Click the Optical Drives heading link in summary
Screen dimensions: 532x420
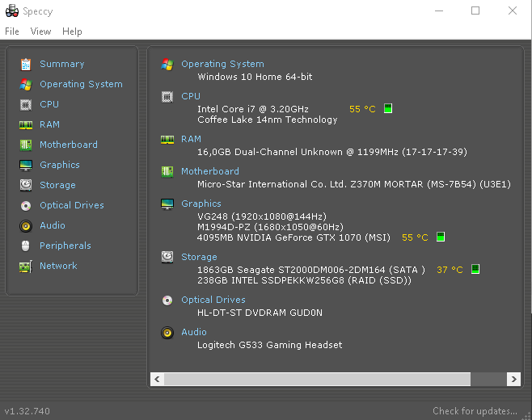click(x=213, y=300)
